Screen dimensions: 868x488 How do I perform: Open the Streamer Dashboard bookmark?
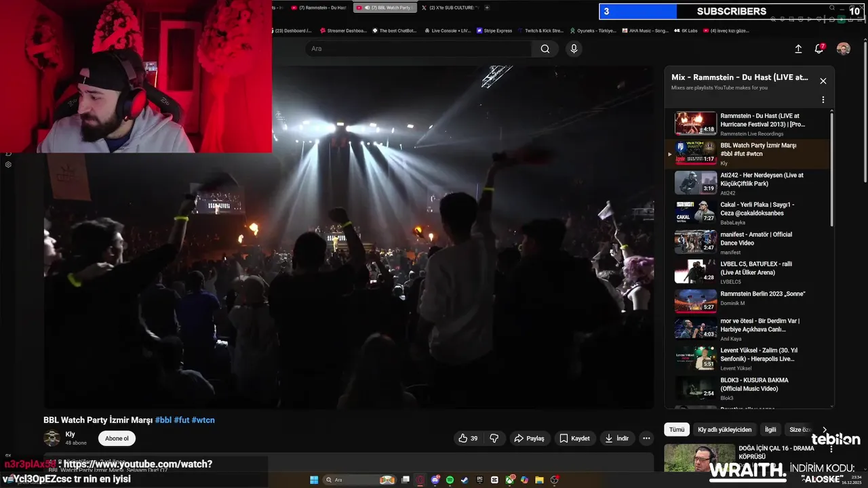[342, 30]
